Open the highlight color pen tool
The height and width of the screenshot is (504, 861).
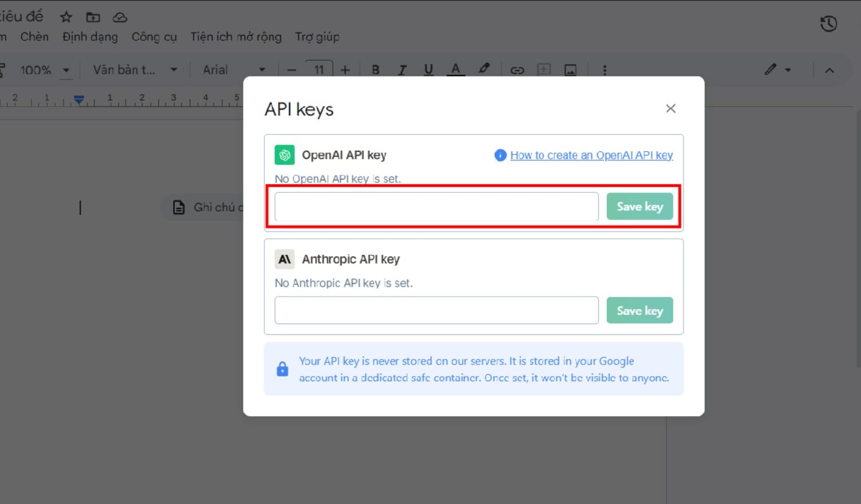(x=484, y=69)
